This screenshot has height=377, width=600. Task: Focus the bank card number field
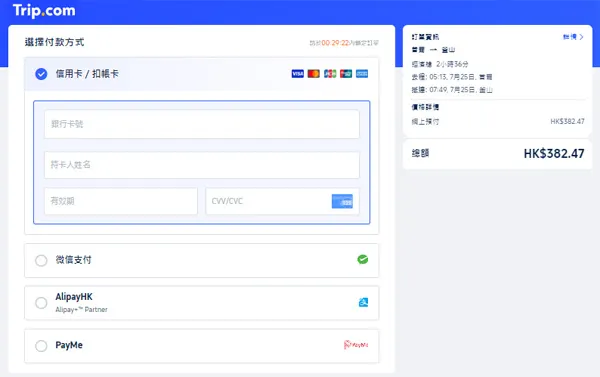(x=202, y=124)
